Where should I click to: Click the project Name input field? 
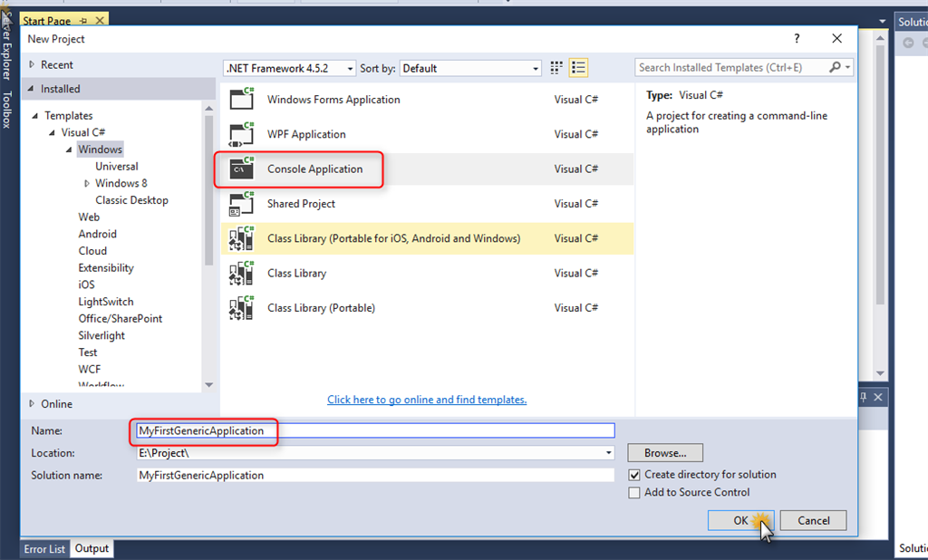tap(375, 430)
